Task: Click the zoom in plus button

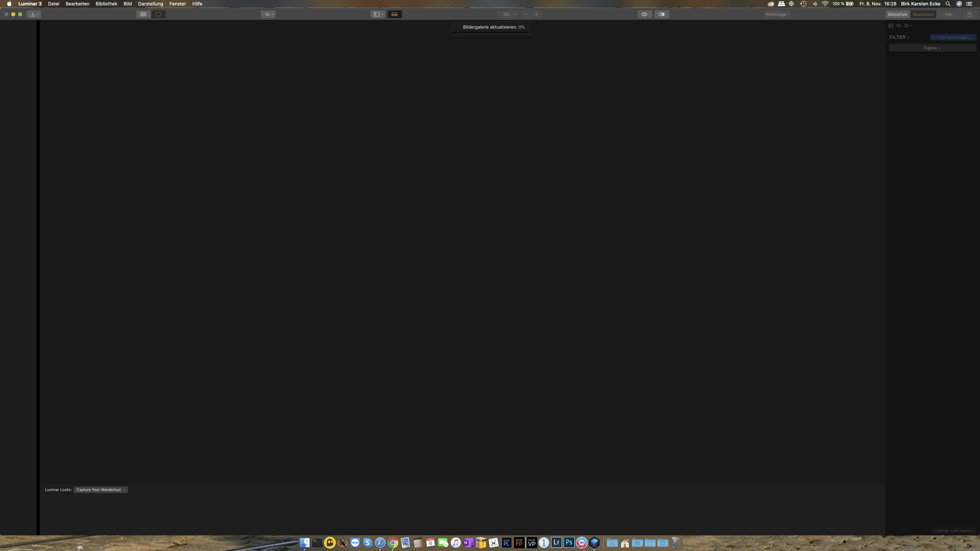Action: 537,14
